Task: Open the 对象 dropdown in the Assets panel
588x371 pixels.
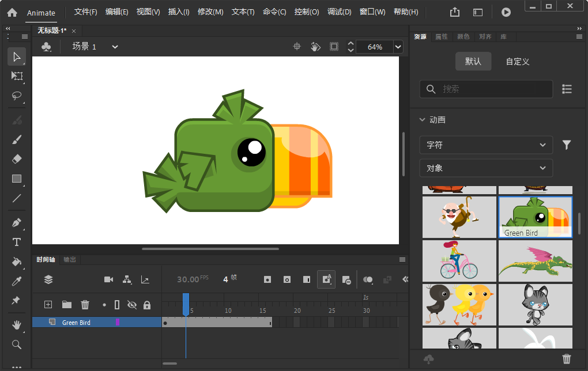Action: tap(486, 168)
